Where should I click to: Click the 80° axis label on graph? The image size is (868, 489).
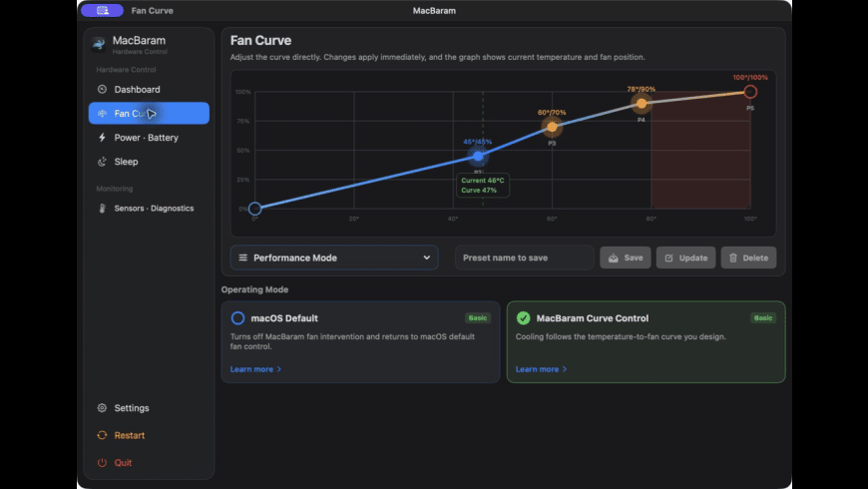click(651, 219)
